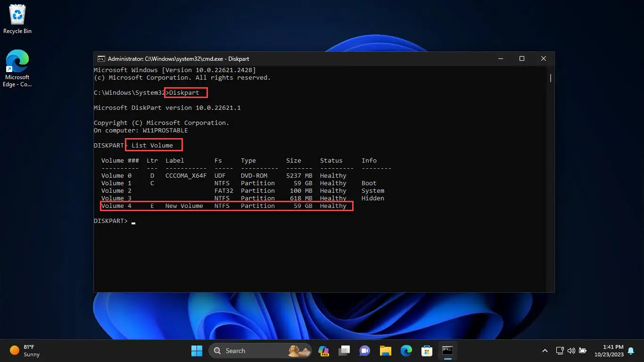644x362 pixels.
Task: Open File Explorer from taskbar
Action: pyautogui.click(x=386, y=351)
